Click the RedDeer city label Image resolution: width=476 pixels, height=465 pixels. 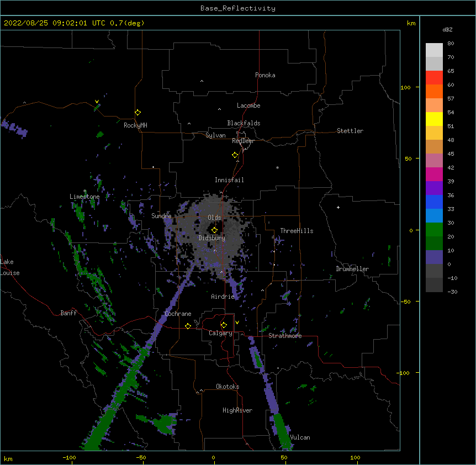(243, 141)
